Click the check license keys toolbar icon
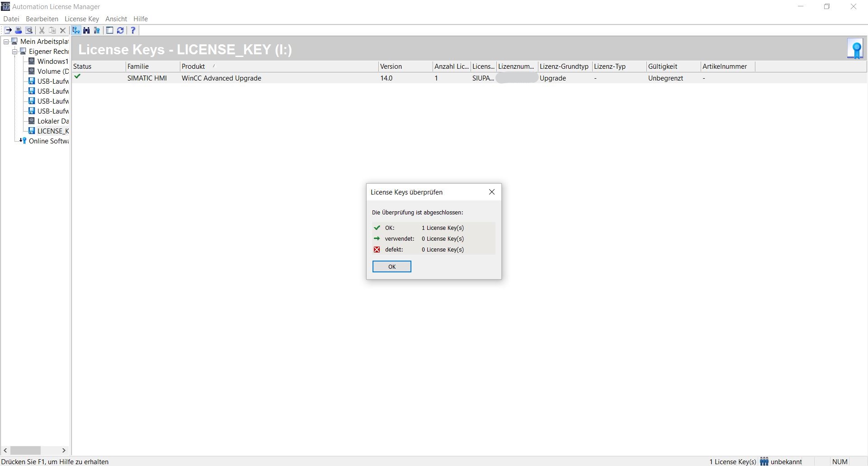Viewport: 868px width, 466px height. [x=97, y=30]
